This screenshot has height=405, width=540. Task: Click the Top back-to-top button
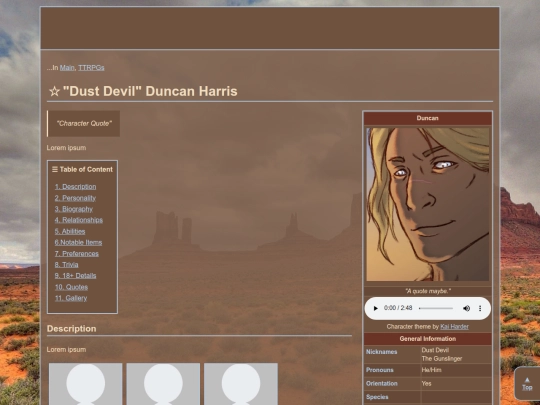click(x=527, y=384)
